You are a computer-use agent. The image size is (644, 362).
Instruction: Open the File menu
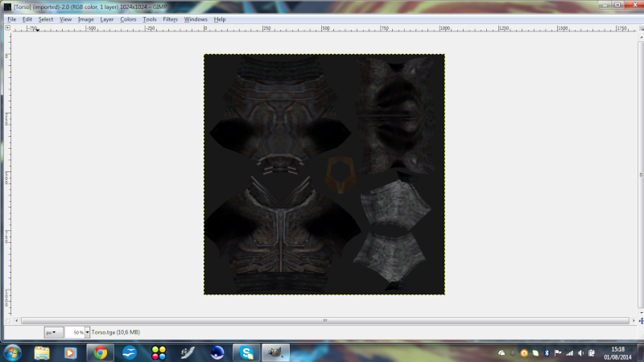pos(12,19)
